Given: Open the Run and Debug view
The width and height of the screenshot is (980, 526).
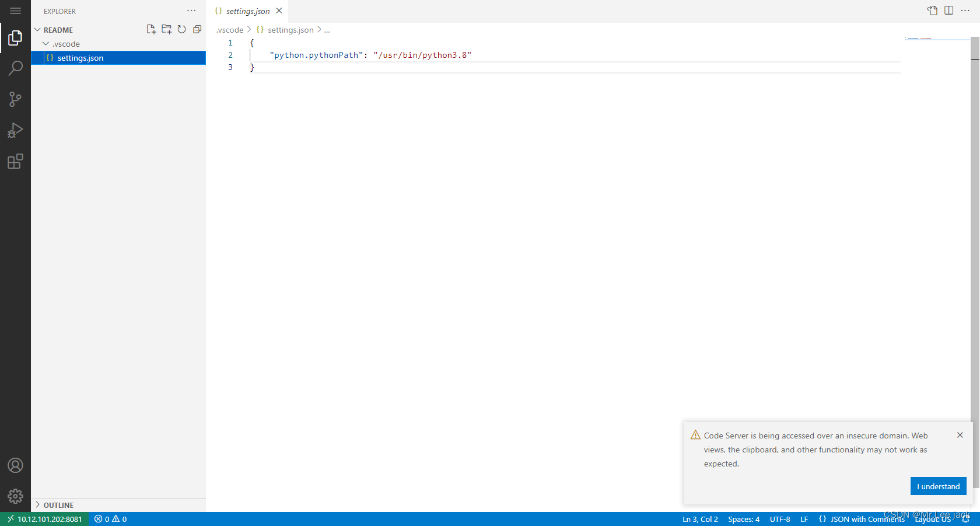Looking at the screenshot, I should pos(15,130).
